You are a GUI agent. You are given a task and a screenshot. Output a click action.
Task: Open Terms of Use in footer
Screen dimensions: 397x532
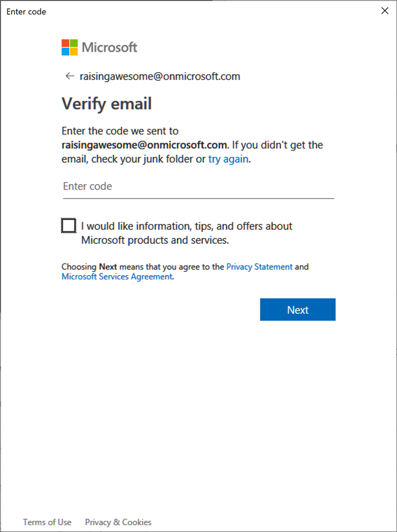point(47,522)
